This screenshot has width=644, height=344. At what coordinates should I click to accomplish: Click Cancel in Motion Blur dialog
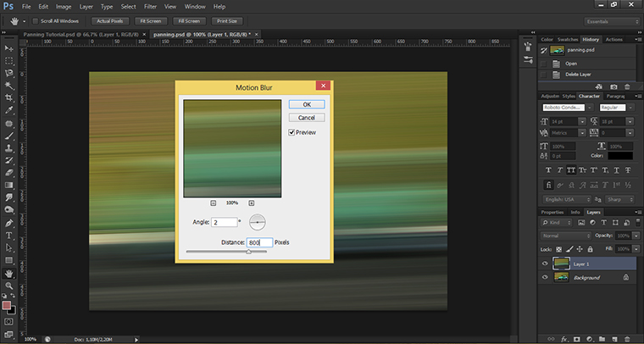(x=306, y=117)
